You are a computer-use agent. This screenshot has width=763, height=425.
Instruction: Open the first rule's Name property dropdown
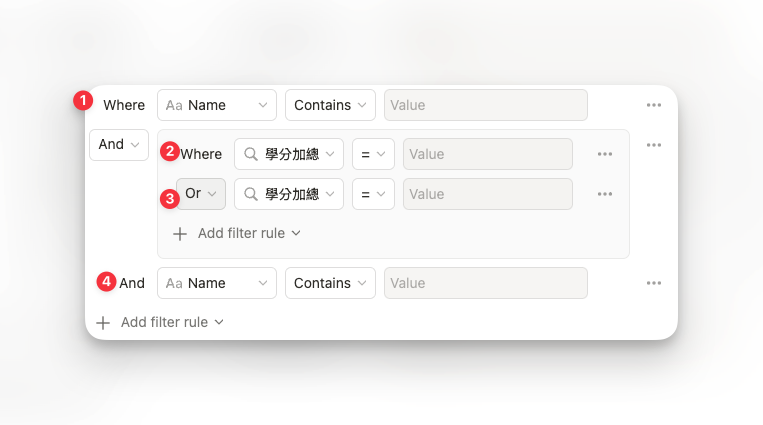pos(216,105)
